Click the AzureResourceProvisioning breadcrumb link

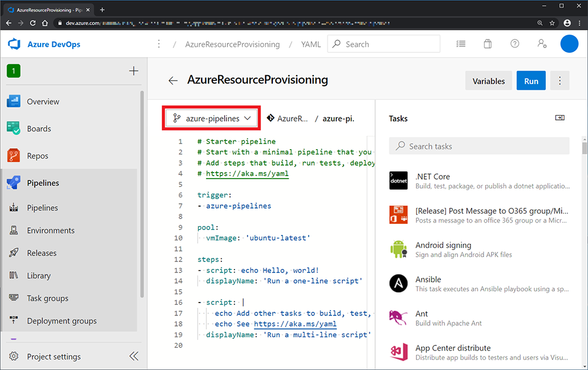[x=232, y=44]
